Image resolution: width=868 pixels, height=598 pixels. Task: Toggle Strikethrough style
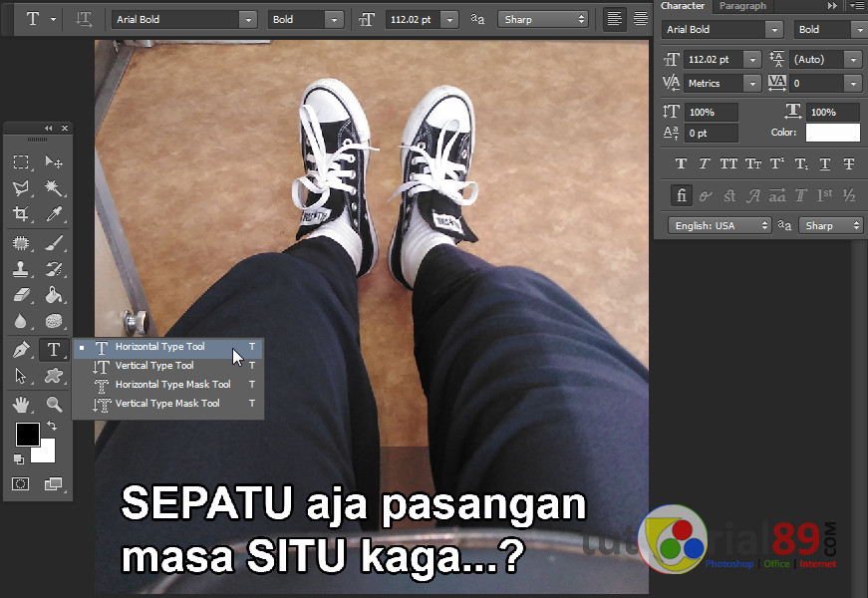coord(849,163)
